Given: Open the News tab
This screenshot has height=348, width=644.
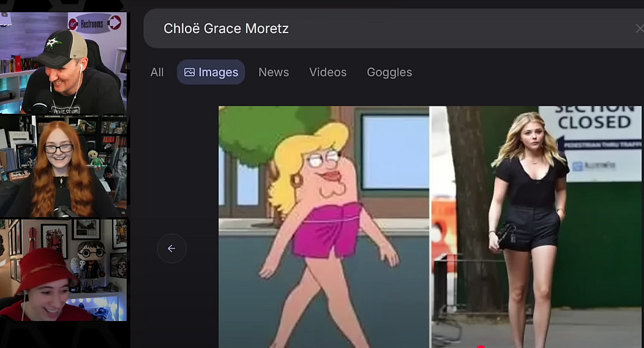Looking at the screenshot, I should 274,72.
